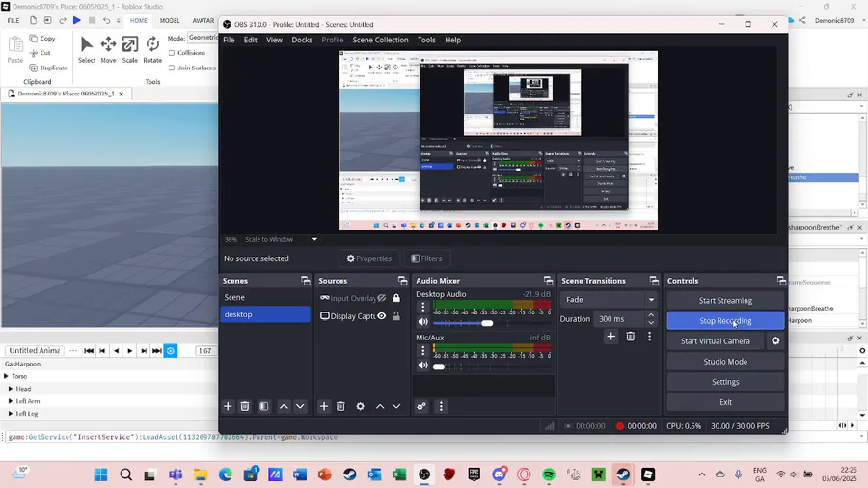Toggle animation loop button in Roblox editor

pyautogui.click(x=171, y=350)
